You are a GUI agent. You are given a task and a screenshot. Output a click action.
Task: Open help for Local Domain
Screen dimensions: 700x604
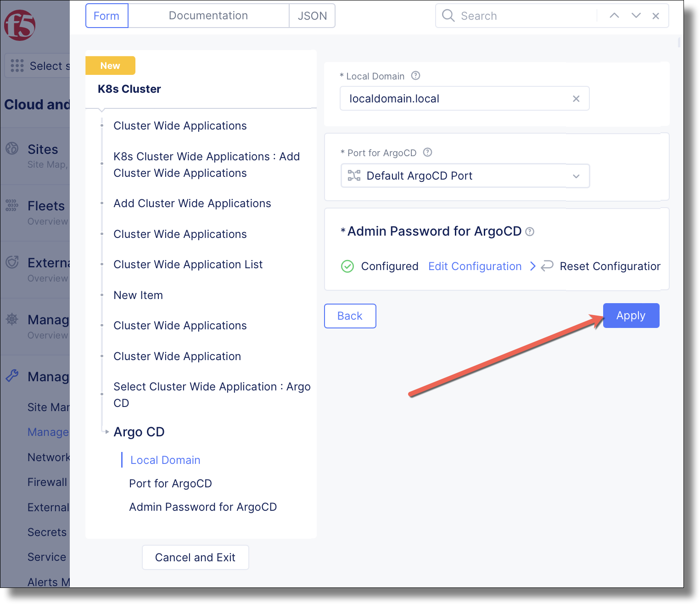(x=415, y=76)
